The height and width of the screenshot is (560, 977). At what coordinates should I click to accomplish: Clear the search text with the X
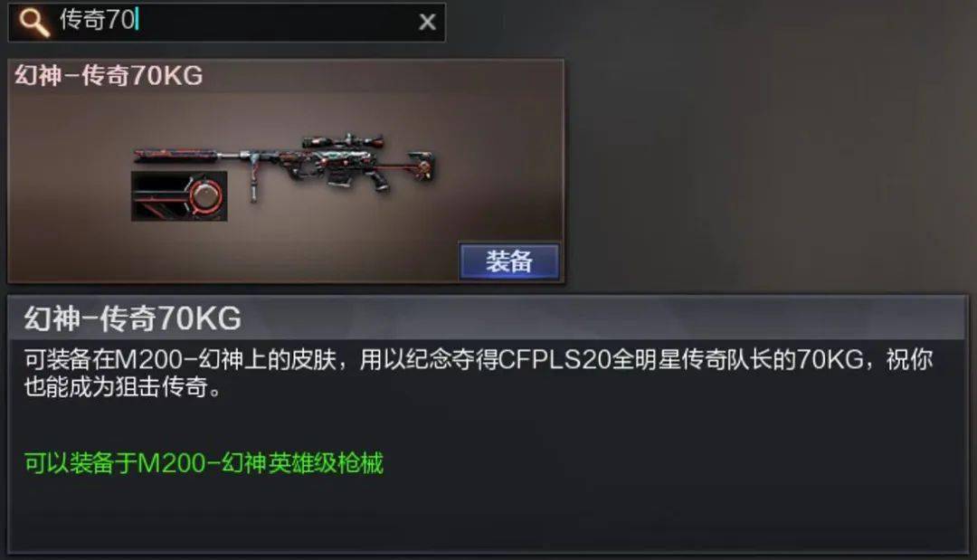(x=427, y=22)
